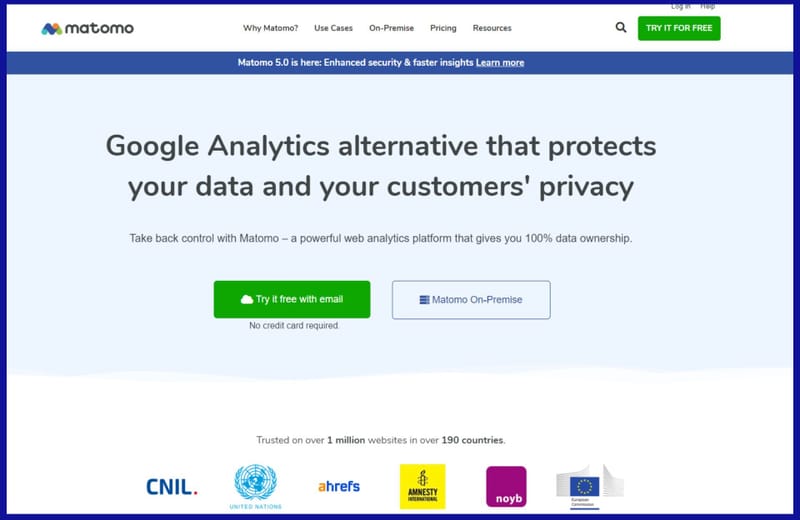Open the search magnifier icon

[621, 28]
